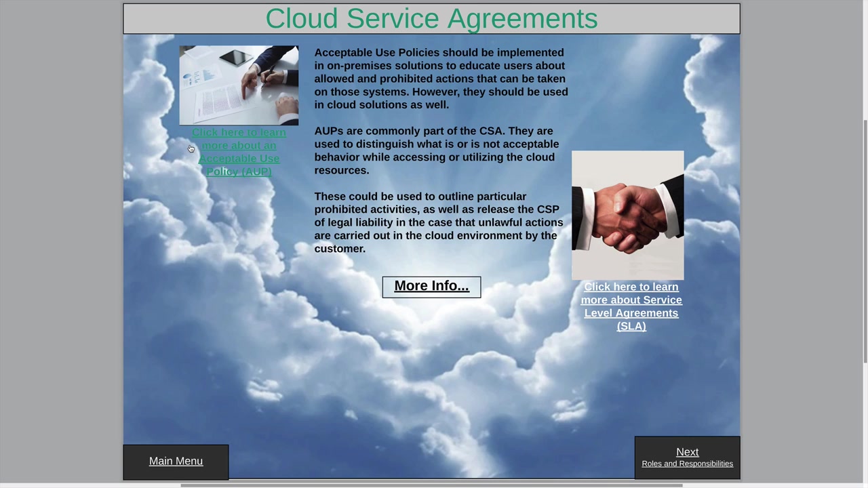The width and height of the screenshot is (868, 488).
Task: Click the handshake photo
Action: tap(628, 215)
